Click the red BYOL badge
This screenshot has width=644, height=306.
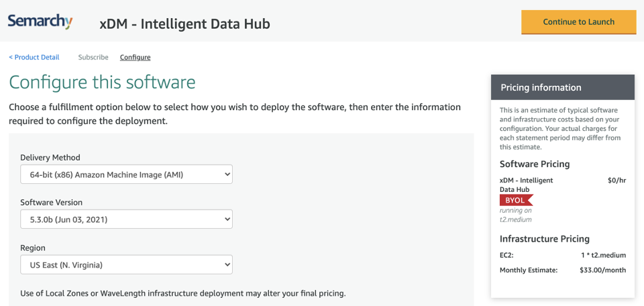coord(517,200)
